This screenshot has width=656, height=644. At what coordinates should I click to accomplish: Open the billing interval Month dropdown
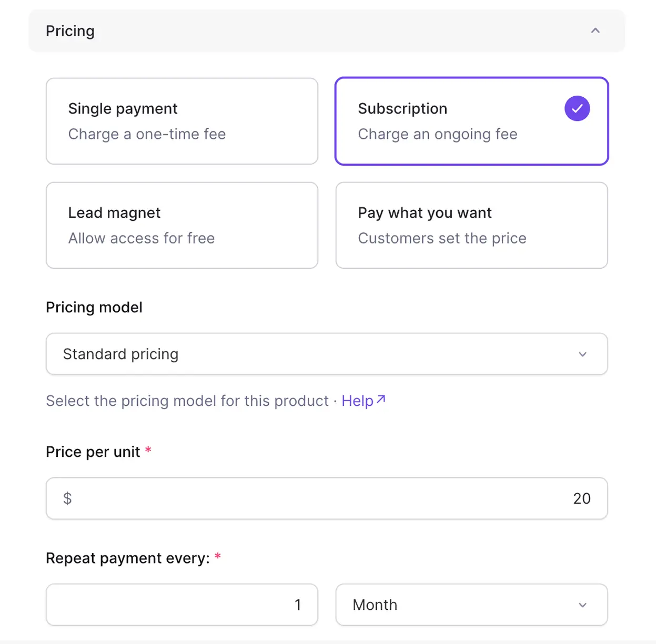[471, 605]
